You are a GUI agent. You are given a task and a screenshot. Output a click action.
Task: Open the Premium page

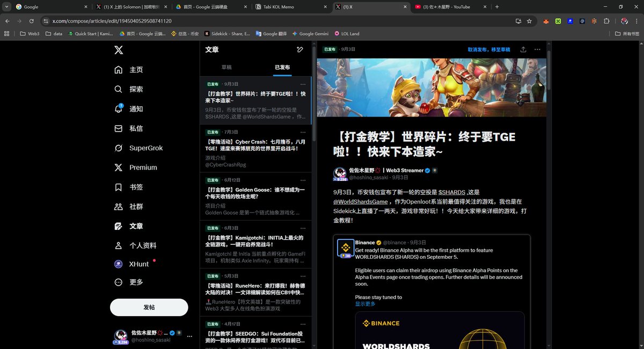(135, 168)
